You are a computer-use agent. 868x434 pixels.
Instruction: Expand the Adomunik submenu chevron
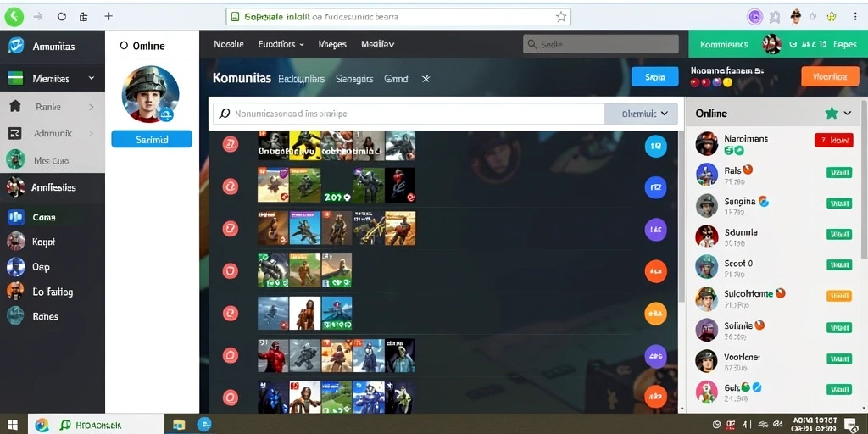[92, 133]
